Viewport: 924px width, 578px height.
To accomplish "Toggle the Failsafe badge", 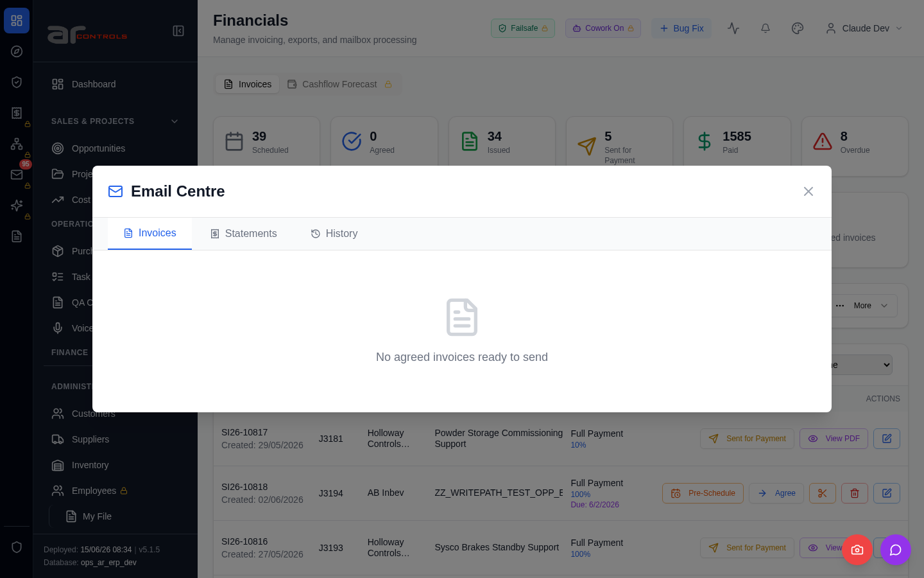I will click(523, 28).
